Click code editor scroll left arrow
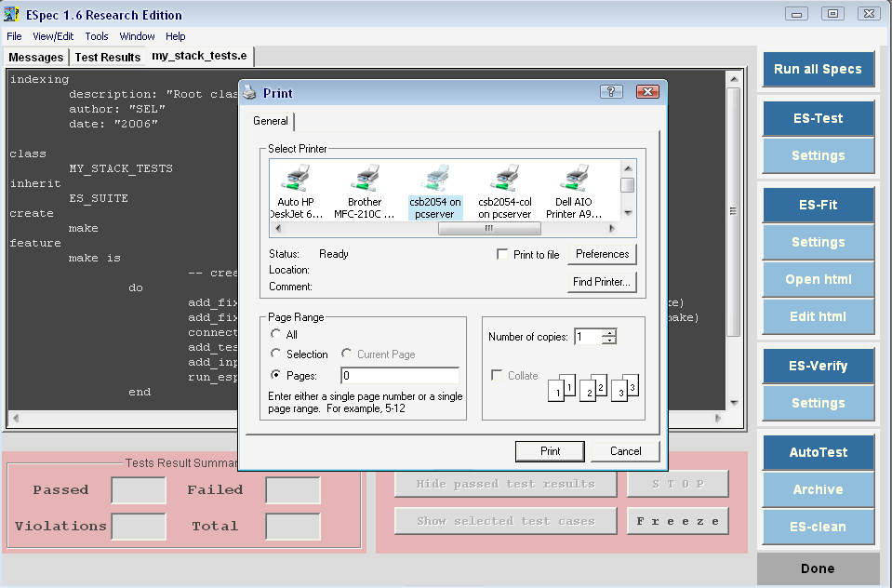Image resolution: width=892 pixels, height=588 pixels. [x=16, y=418]
